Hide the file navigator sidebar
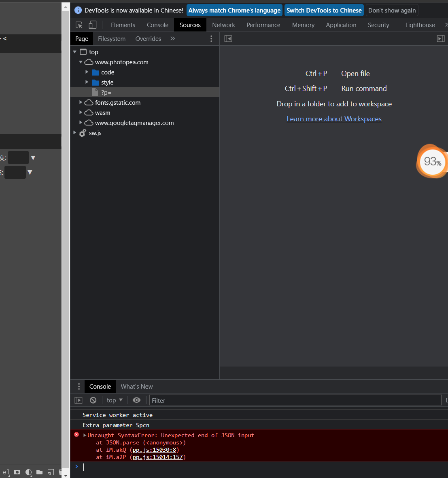 [x=228, y=38]
